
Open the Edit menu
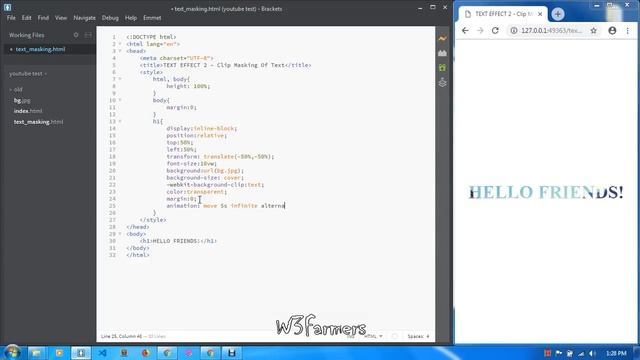click(27, 18)
